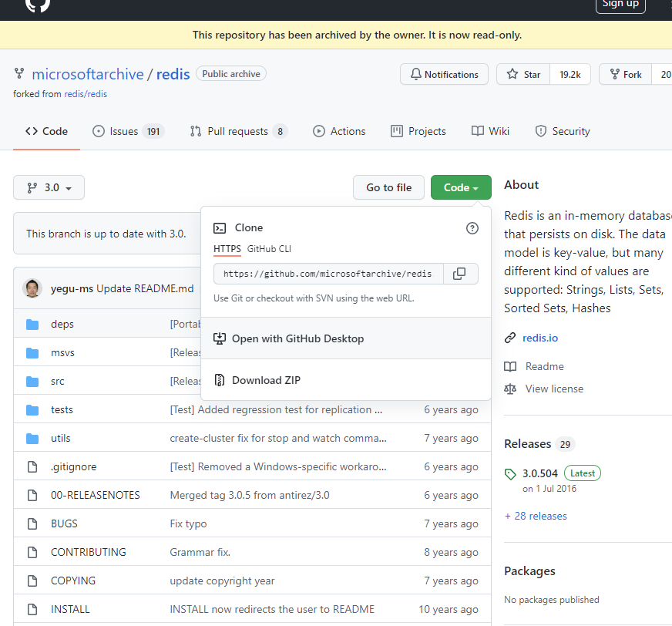
Task: Open the Projects tab
Action: coord(418,131)
